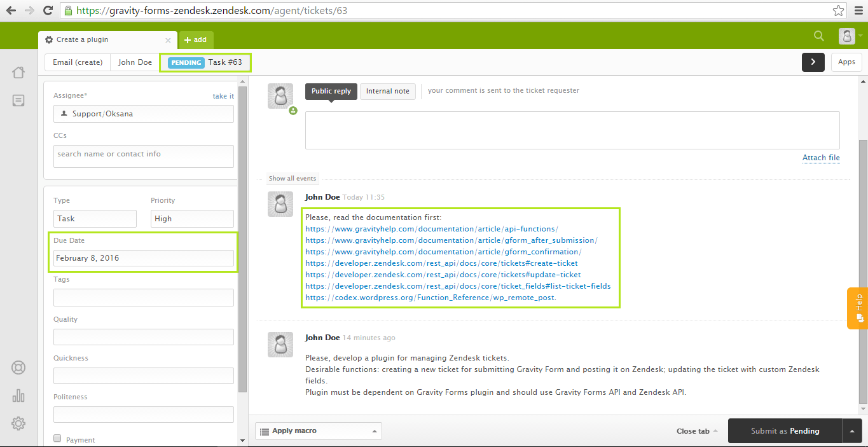
Task: Open the Admin settings gear icon
Action: (18, 423)
